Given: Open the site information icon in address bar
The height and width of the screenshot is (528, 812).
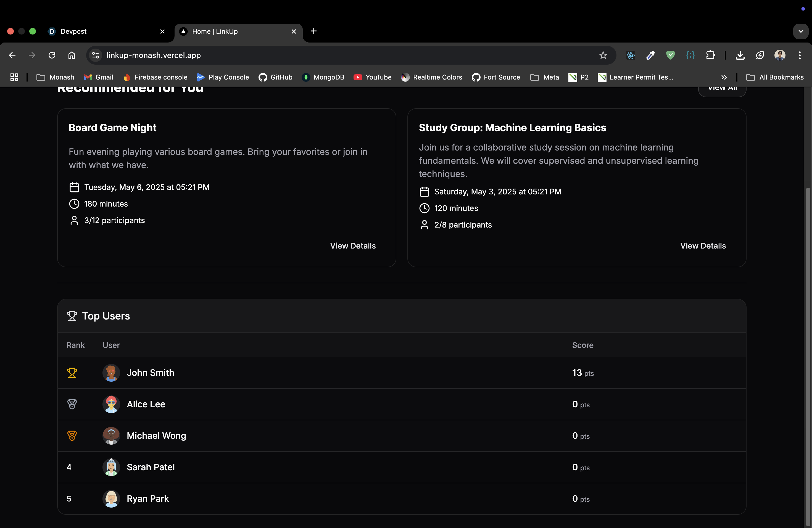Looking at the screenshot, I should (x=96, y=55).
